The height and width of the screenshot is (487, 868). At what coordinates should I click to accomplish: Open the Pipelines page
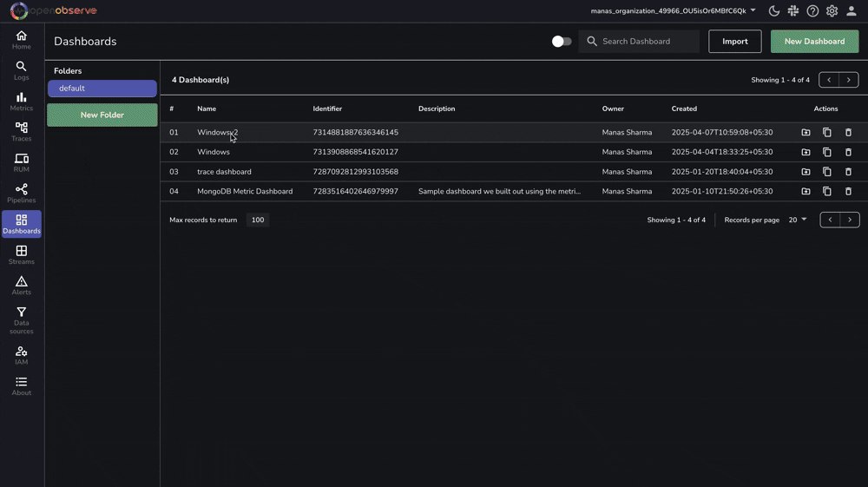[x=22, y=194]
